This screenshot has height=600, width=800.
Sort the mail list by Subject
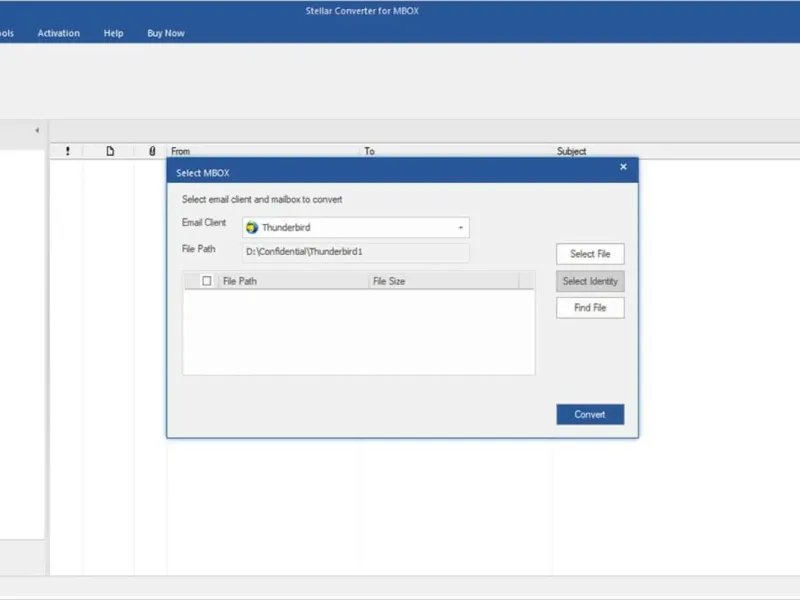click(x=571, y=151)
